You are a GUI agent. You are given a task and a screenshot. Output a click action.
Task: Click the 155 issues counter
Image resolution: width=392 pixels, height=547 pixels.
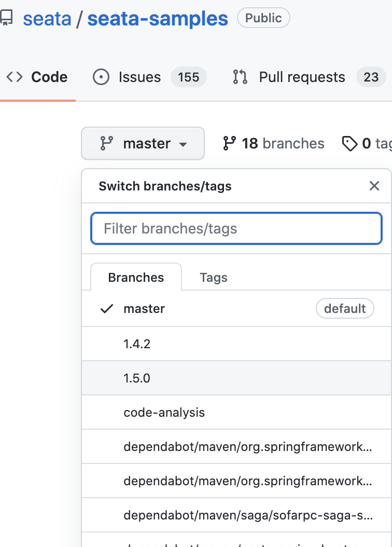[x=189, y=77]
